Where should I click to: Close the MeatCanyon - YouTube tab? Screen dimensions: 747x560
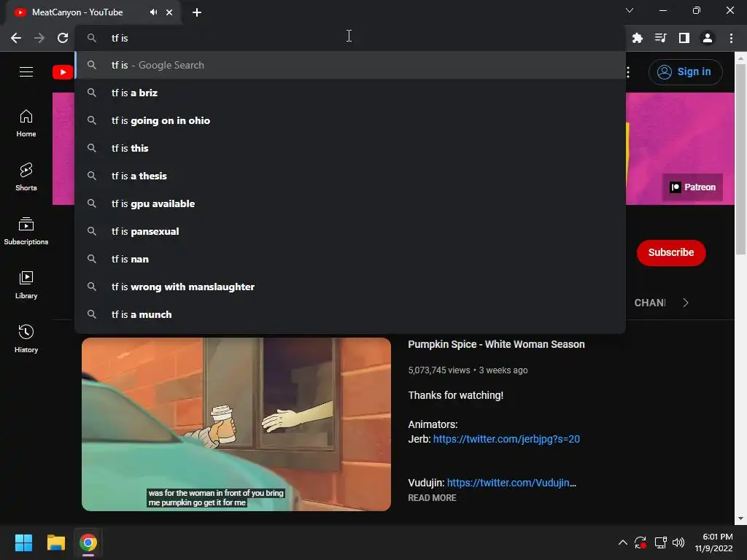169,12
